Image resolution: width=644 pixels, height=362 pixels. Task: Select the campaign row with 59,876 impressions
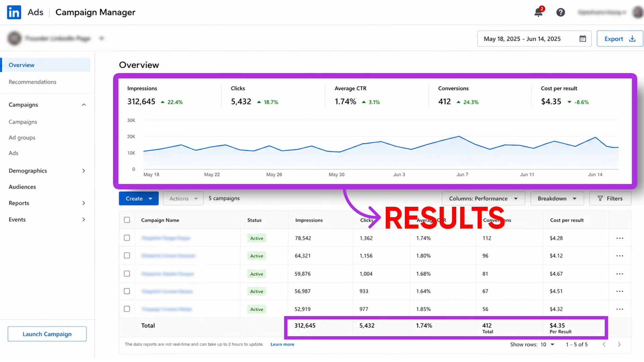point(127,274)
